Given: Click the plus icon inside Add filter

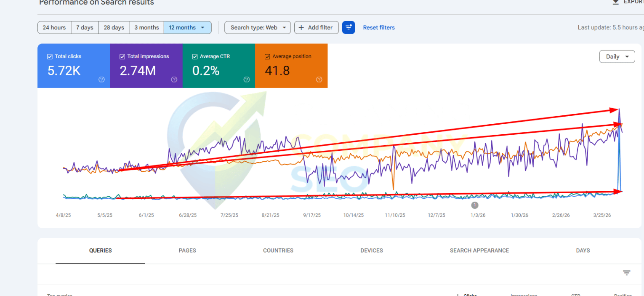Looking at the screenshot, I should click(301, 27).
